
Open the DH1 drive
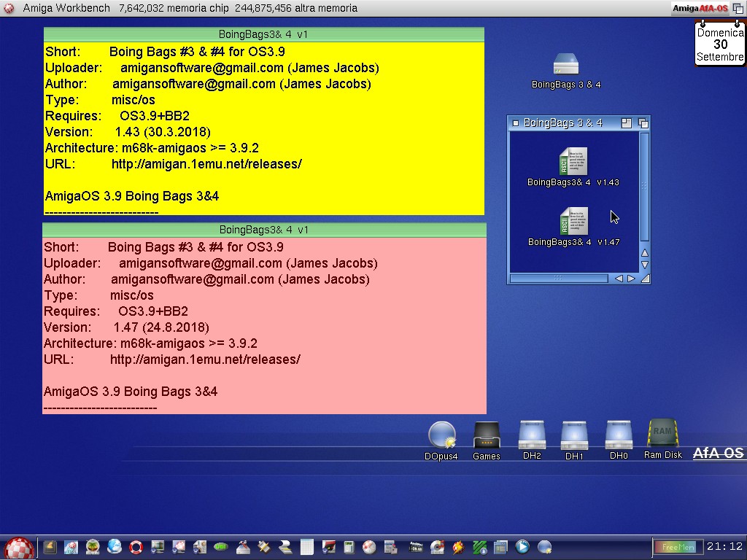(x=574, y=436)
